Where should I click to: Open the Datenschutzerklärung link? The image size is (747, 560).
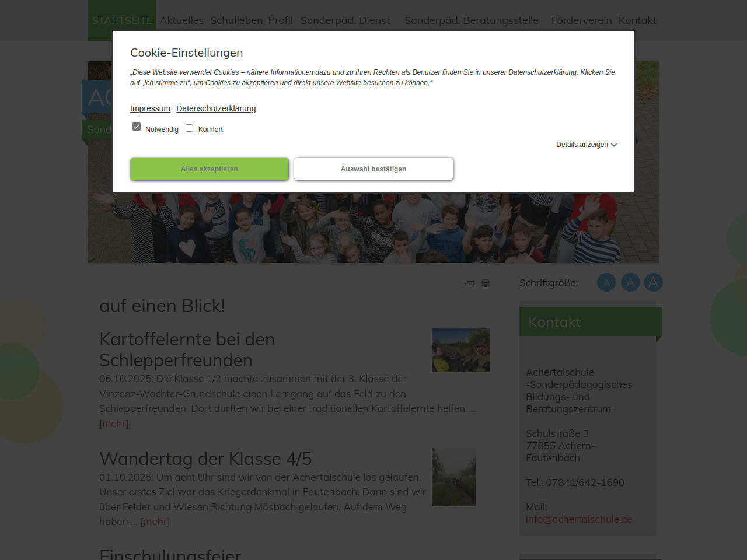tap(216, 108)
